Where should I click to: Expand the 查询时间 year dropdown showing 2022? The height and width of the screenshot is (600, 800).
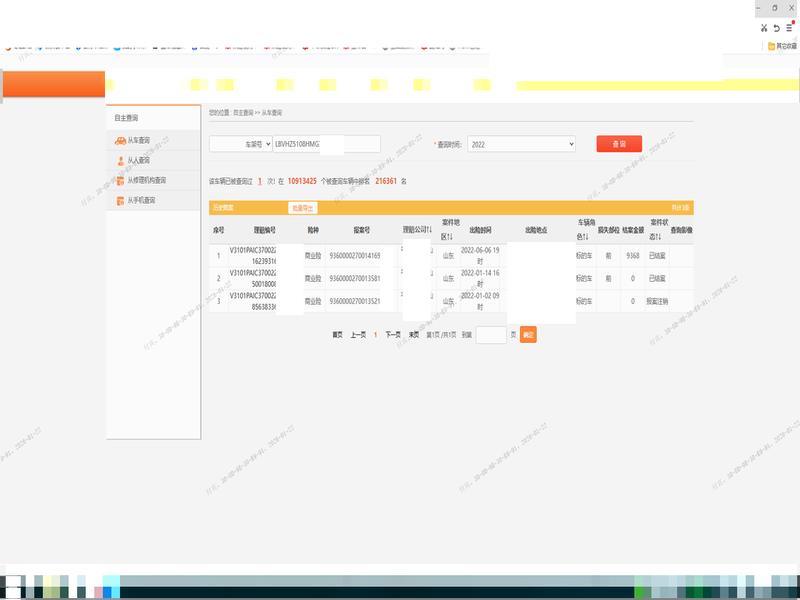521,144
